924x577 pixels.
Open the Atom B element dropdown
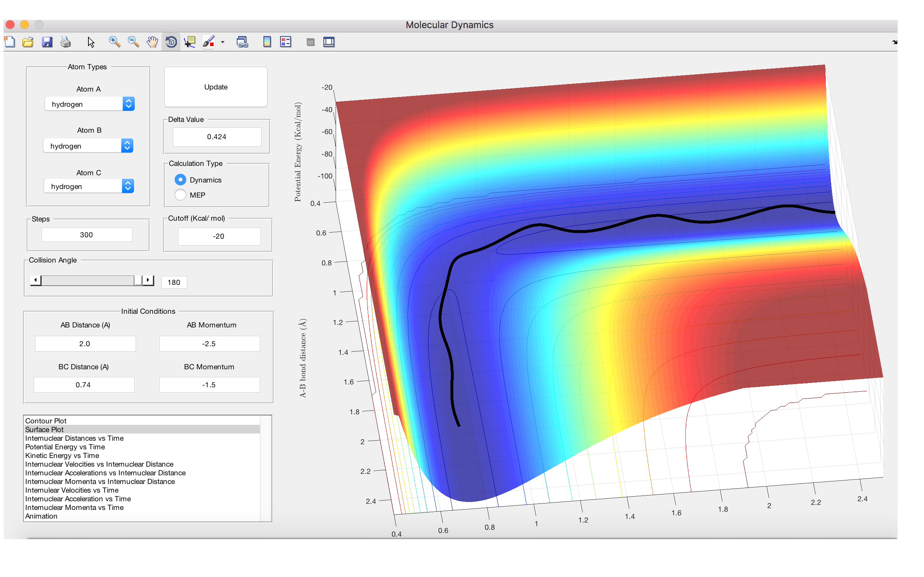[88, 146]
